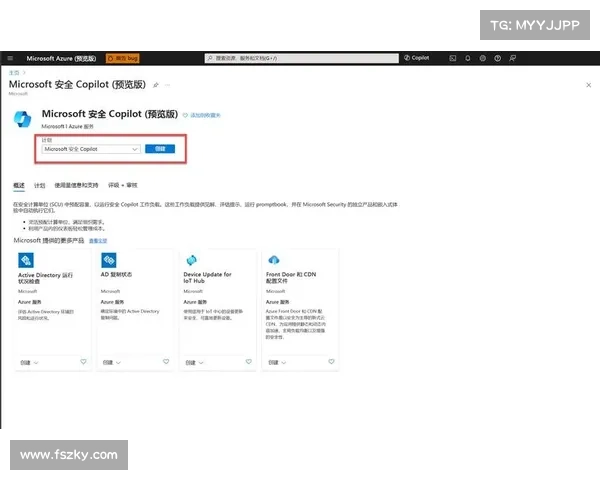Image resolution: width=600 pixels, height=480 pixels.
Task: Open Copilot from the top bar
Action: coord(417,58)
